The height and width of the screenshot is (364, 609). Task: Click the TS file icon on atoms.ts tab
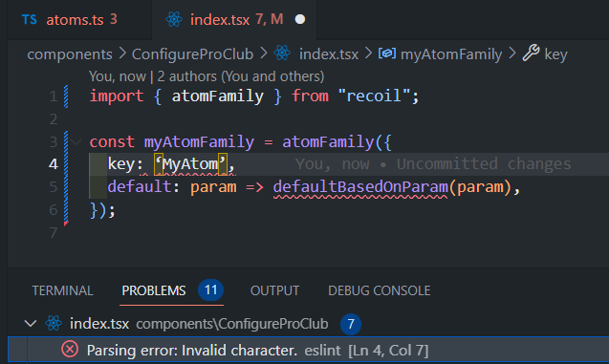[x=30, y=19]
